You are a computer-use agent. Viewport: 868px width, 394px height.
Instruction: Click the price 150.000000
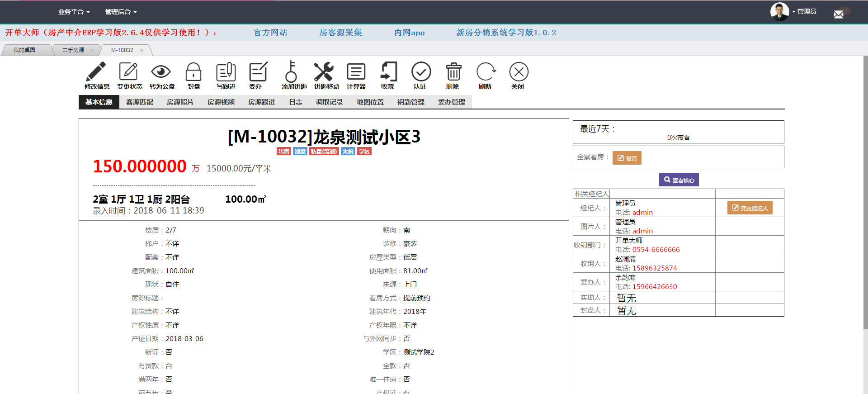coord(140,166)
